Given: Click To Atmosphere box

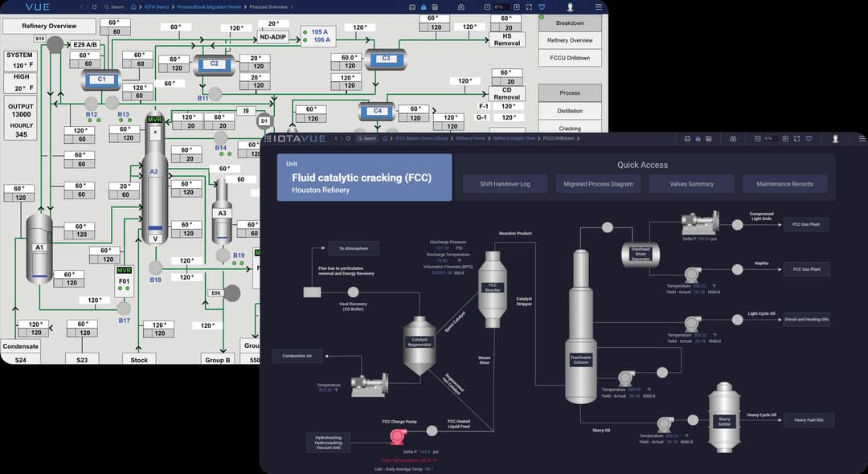Looking at the screenshot, I should pyautogui.click(x=353, y=248).
